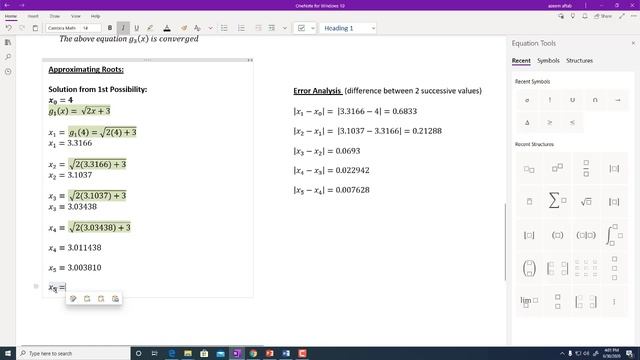640x360 pixels.
Task: Open the tags dropdown arrow
Action: tap(313, 28)
